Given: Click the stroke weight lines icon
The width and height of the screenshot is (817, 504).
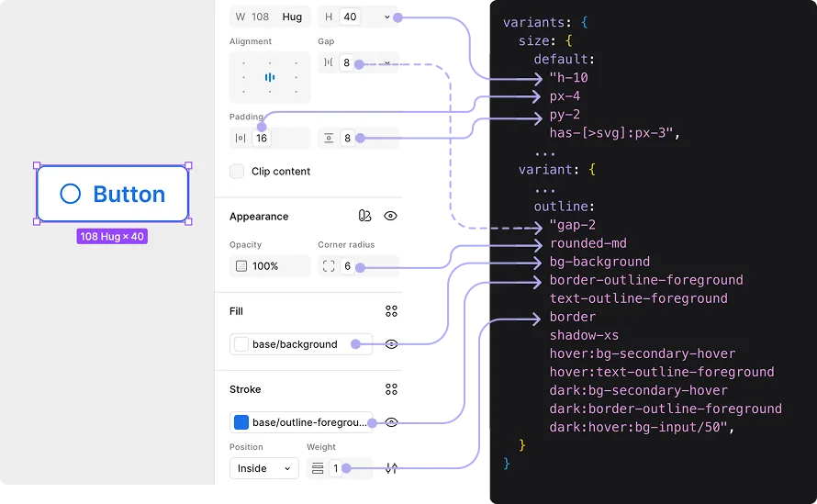Looking at the screenshot, I should (318, 468).
